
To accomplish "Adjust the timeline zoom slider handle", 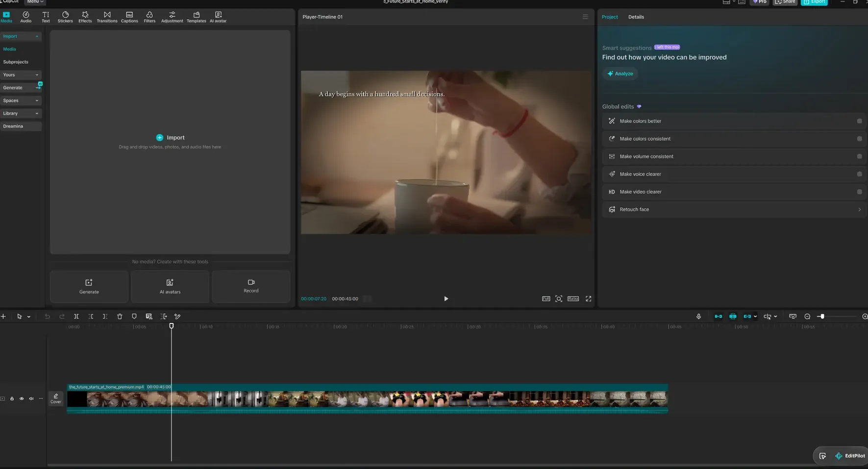I will (822, 317).
